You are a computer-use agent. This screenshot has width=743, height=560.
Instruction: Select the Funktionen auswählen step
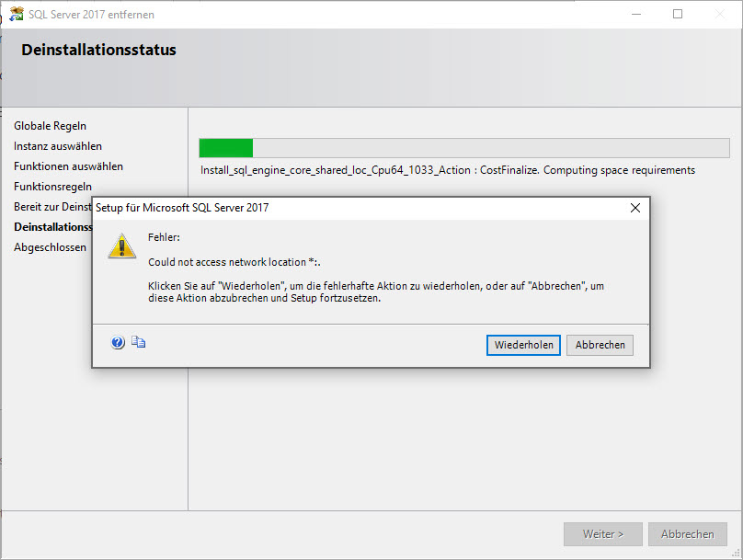68,166
